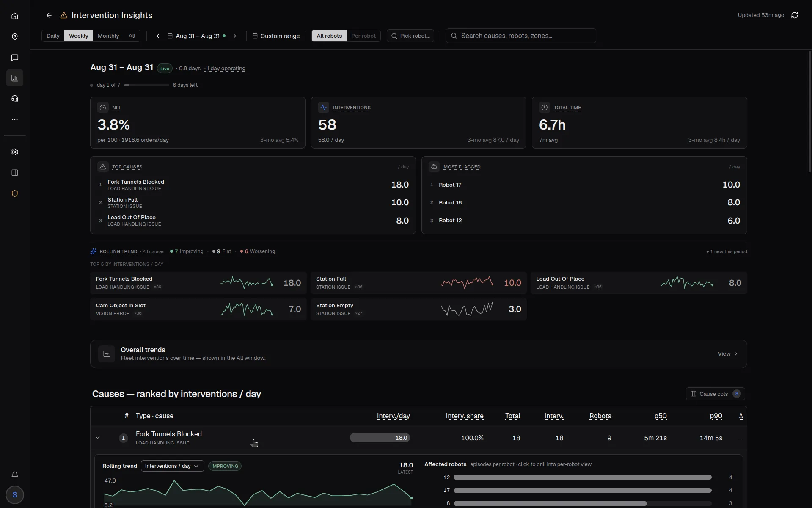Screen dimensions: 812x508
Task: Select Load Out Of Place in Top Causes
Action: point(253,221)
